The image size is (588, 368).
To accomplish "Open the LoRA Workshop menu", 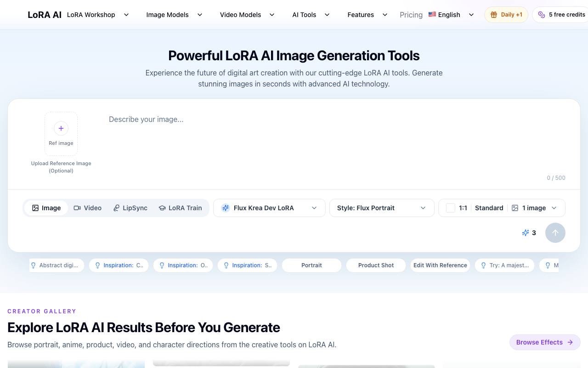I will click(98, 15).
